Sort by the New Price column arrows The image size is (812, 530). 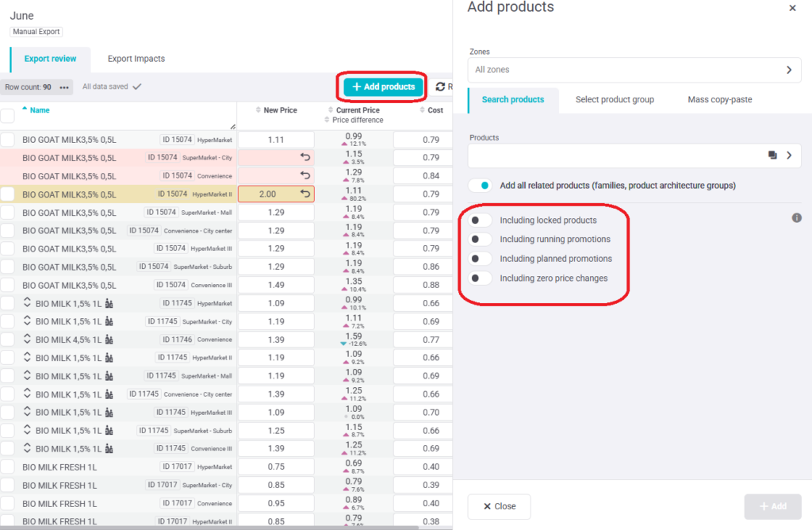point(258,109)
